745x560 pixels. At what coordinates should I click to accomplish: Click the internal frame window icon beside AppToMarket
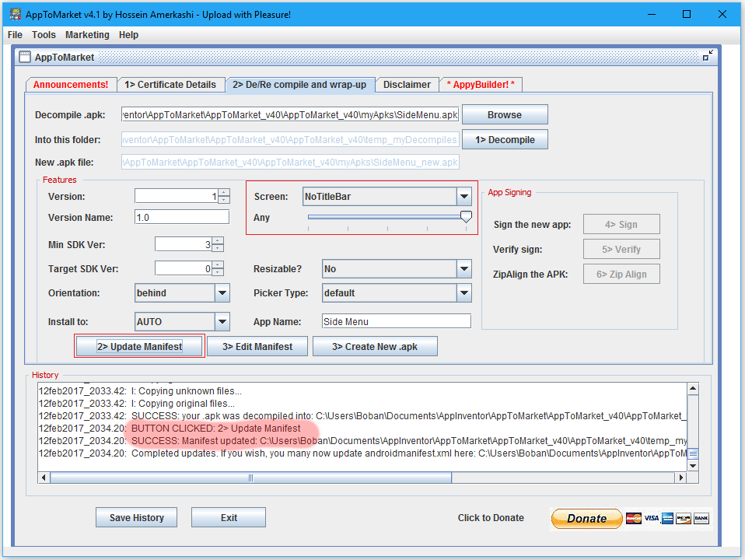coord(25,57)
